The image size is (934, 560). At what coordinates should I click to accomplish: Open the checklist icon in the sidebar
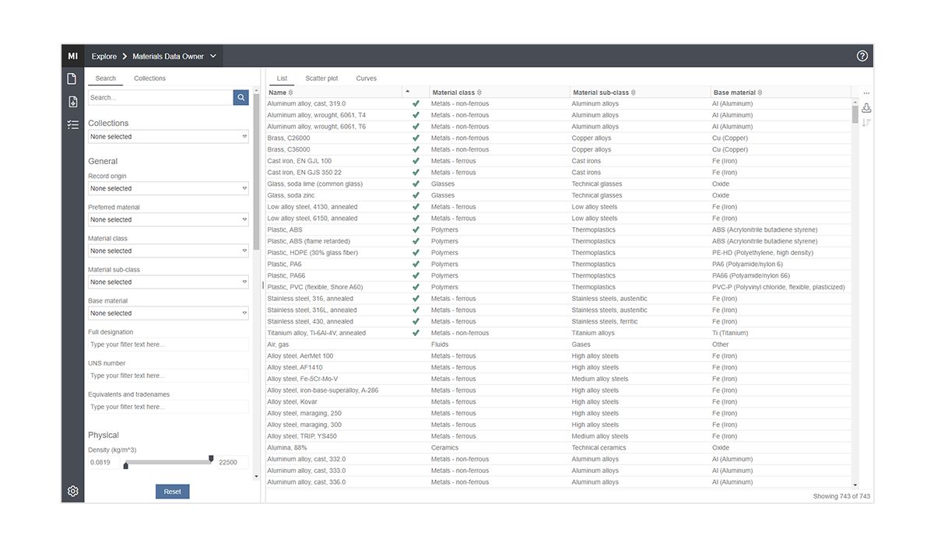(72, 124)
